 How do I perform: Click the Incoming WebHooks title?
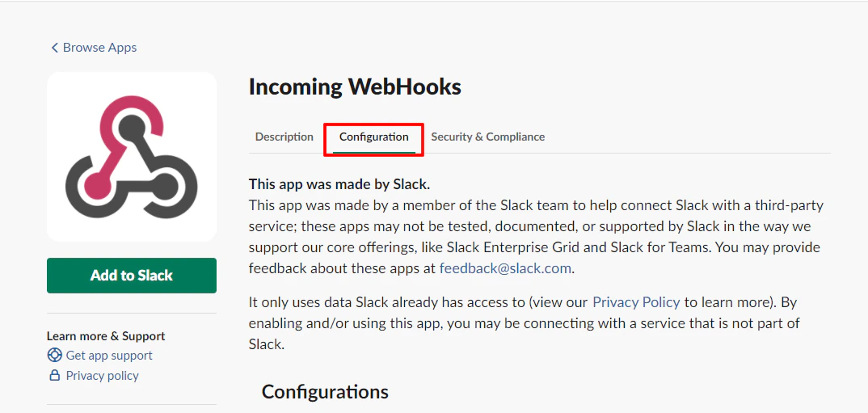tap(355, 87)
